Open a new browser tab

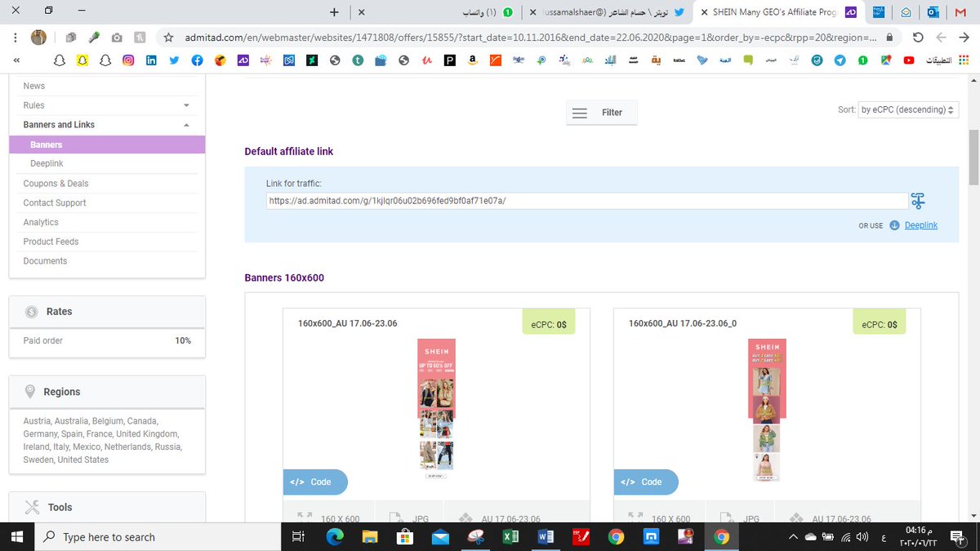click(x=334, y=12)
